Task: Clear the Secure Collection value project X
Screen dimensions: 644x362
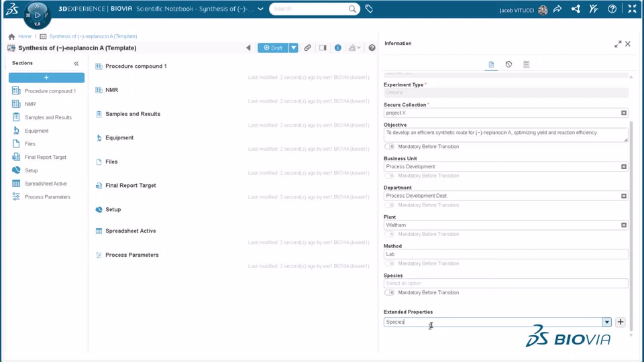Action: [x=624, y=113]
